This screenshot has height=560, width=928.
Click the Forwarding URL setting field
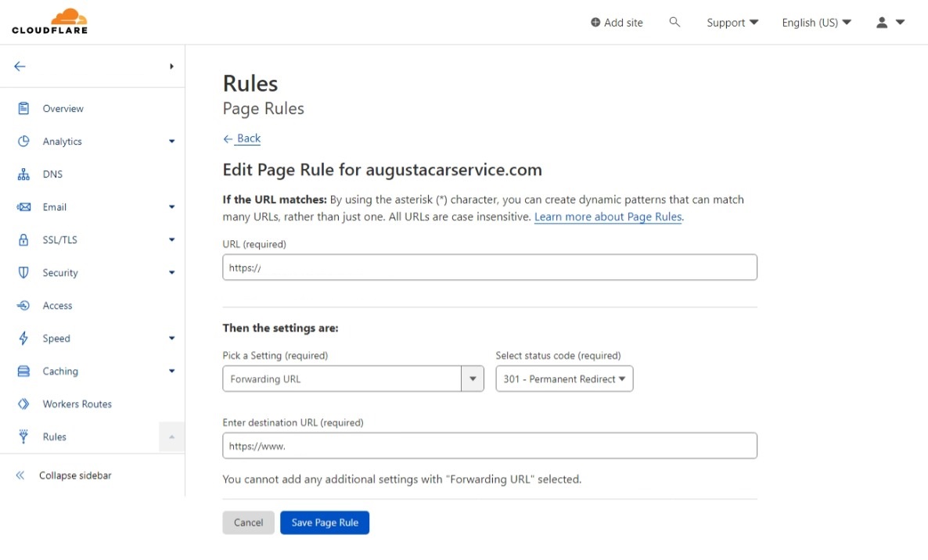[x=342, y=379]
